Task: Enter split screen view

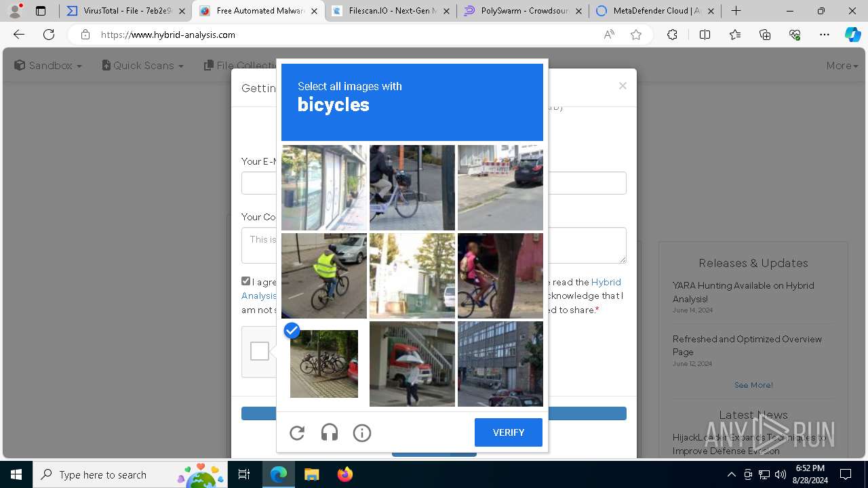Action: point(705,35)
